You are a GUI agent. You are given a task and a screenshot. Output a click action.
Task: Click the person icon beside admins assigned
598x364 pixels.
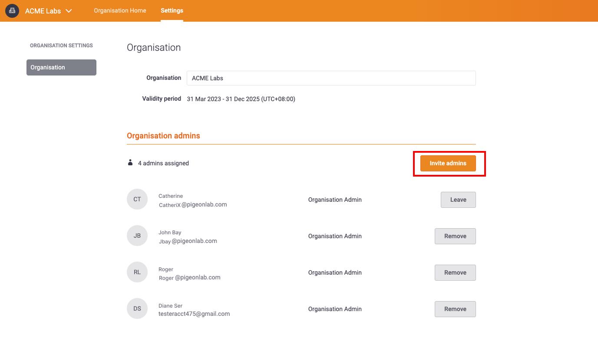(x=130, y=163)
